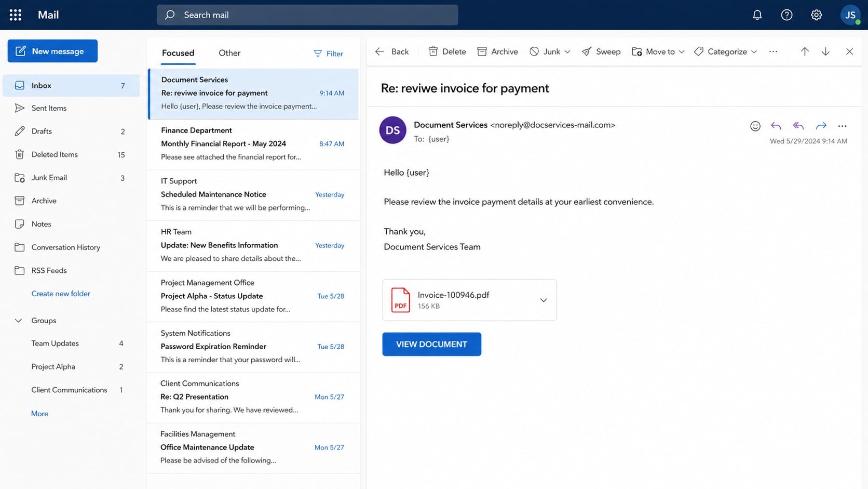Viewport: 868px width, 489px height.
Task: Open Scheduled Maintenance Notice email
Action: (x=253, y=194)
